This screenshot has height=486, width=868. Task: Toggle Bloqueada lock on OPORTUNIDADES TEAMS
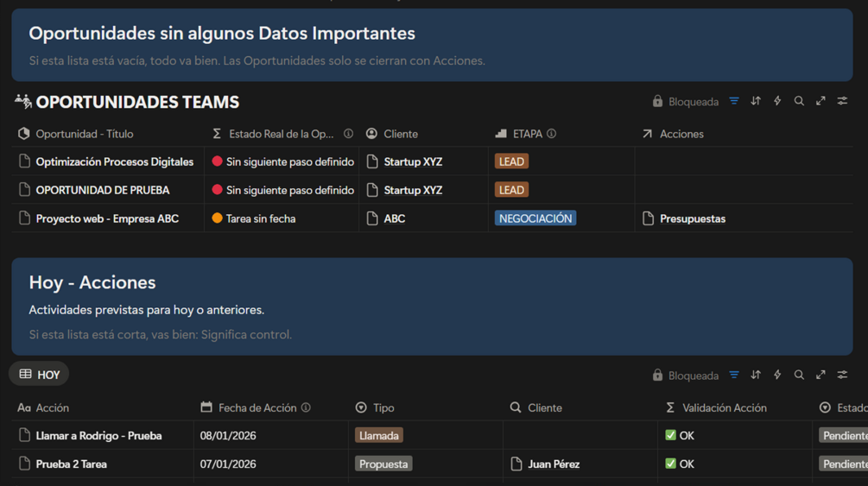pos(685,101)
